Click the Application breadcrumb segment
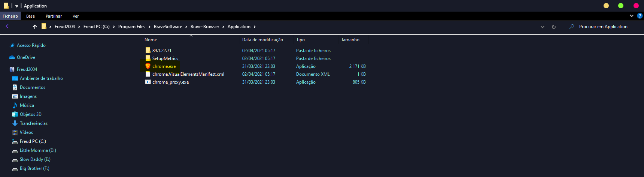This screenshot has width=644, height=177. click(x=239, y=27)
